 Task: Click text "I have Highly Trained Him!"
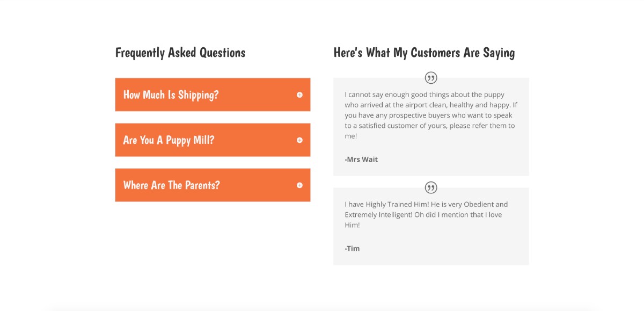[x=389, y=204]
